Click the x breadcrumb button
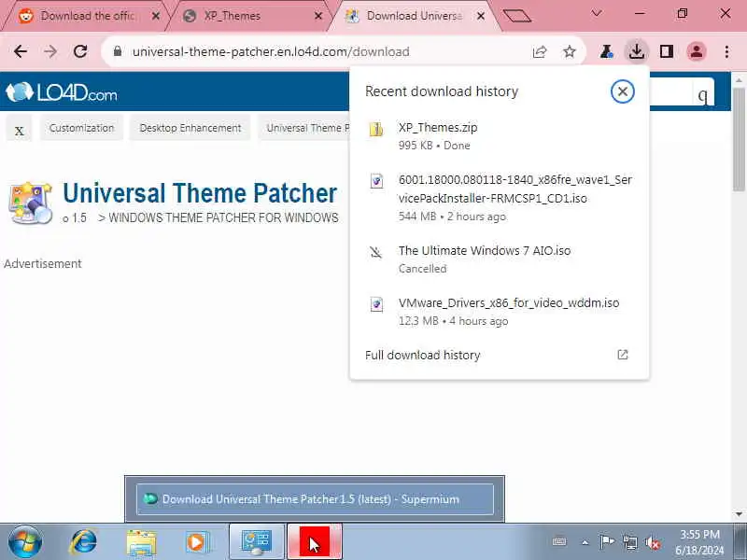747x560 pixels. click(x=19, y=129)
